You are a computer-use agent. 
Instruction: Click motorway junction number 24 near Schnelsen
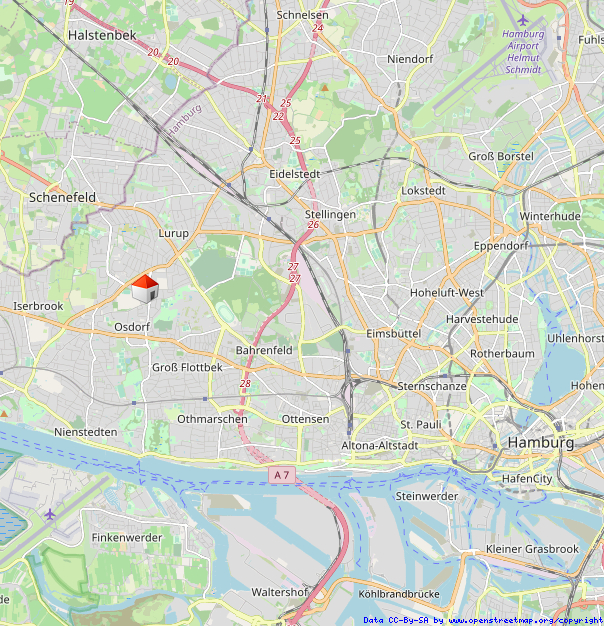pyautogui.click(x=318, y=28)
